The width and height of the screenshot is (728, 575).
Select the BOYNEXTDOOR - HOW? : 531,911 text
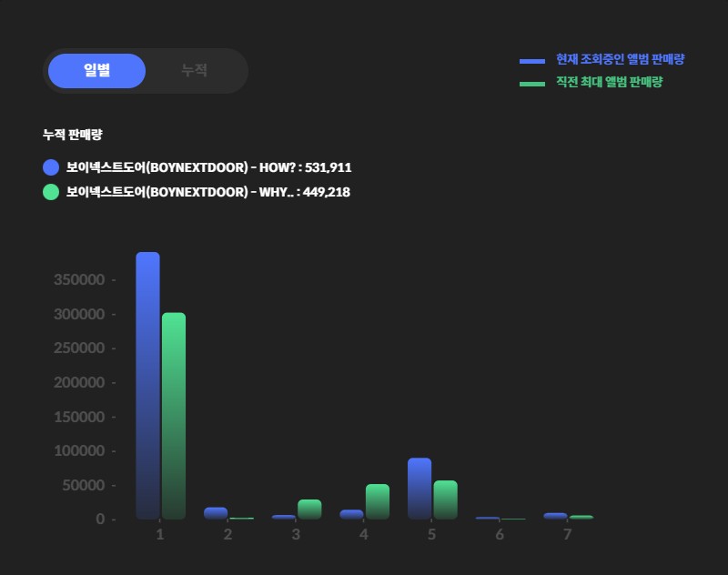point(209,167)
